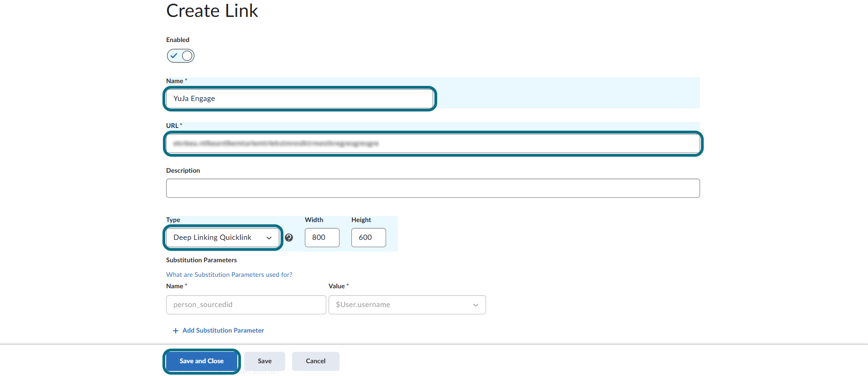Viewport: 868px width, 376px height.
Task: Toggle the Enabled switch
Action: tap(181, 56)
